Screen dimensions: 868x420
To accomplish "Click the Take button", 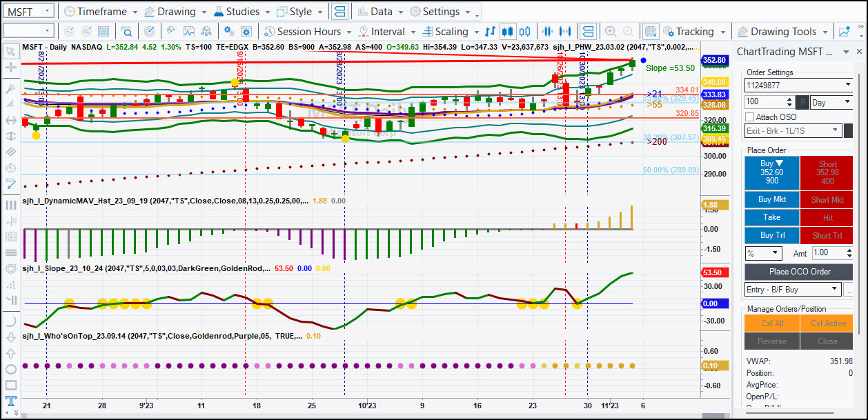I will click(771, 217).
